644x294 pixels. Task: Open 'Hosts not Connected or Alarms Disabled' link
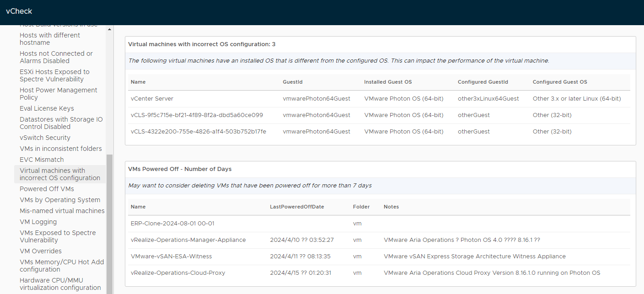pos(56,57)
